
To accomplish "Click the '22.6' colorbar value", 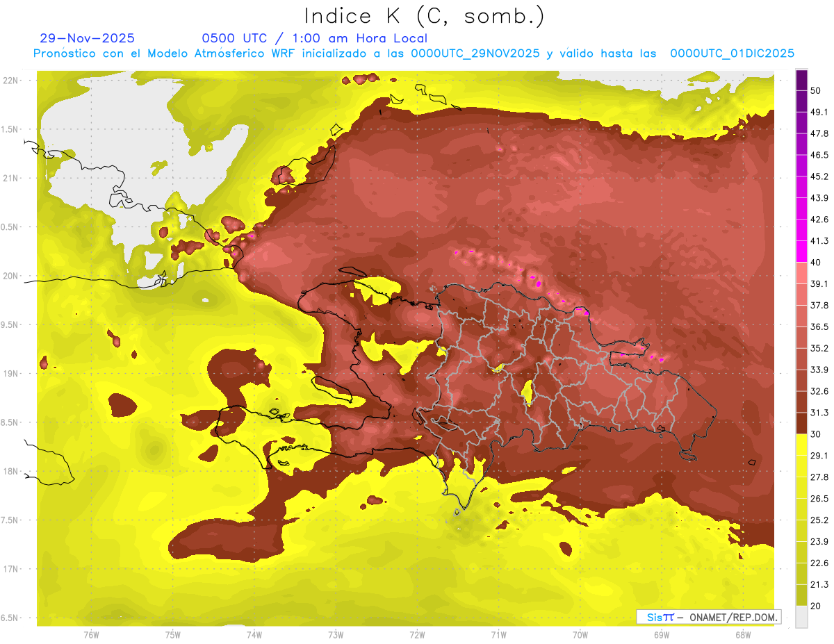I will click(819, 563).
